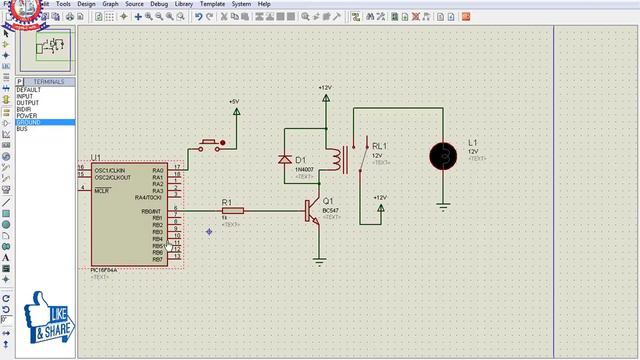The image size is (640, 360).
Task: Open the Design menu
Action: coord(86,4)
